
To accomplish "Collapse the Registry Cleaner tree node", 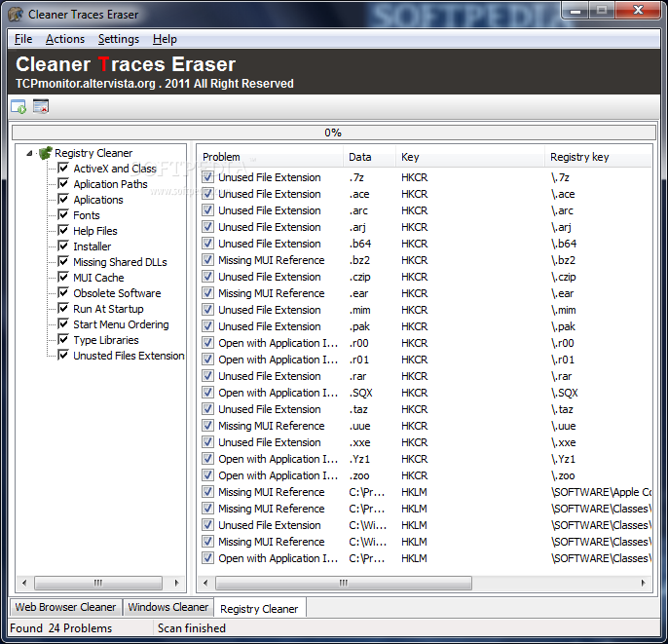I will (29, 153).
